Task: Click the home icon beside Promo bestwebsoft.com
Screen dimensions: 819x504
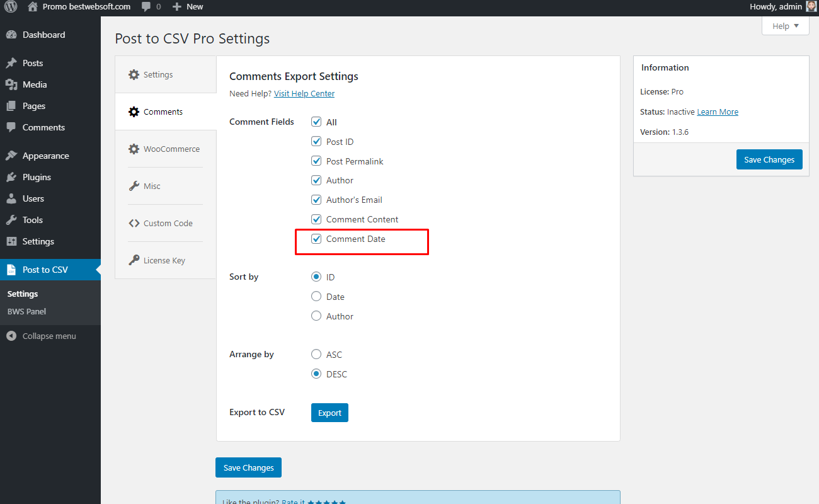Action: [33, 6]
